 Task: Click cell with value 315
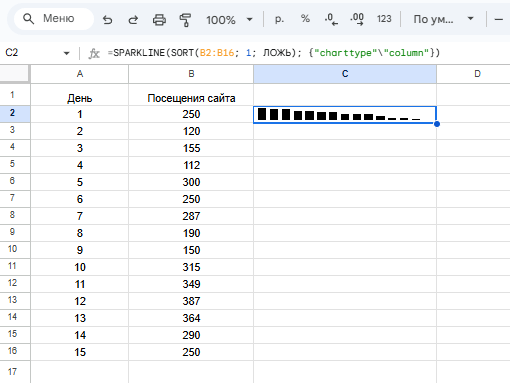click(191, 267)
